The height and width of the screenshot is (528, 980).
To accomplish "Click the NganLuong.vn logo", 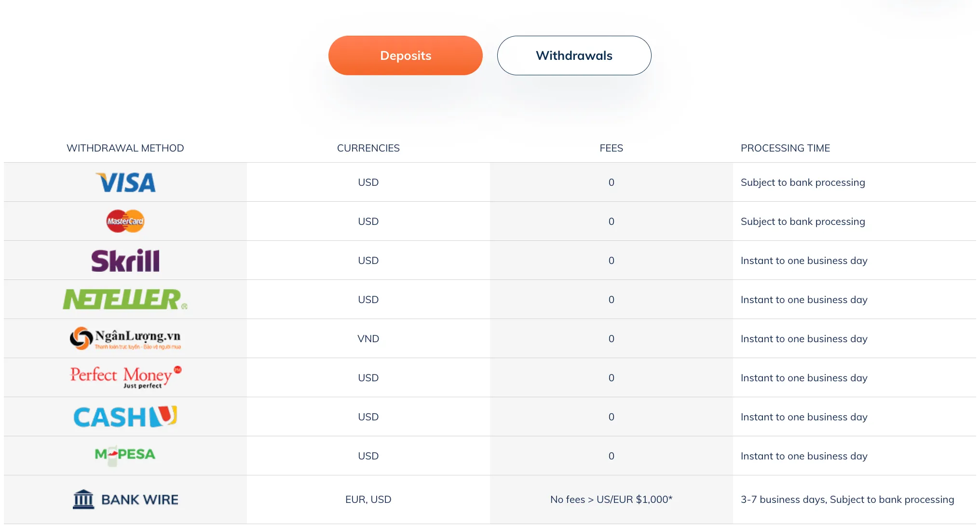I will [x=125, y=338].
